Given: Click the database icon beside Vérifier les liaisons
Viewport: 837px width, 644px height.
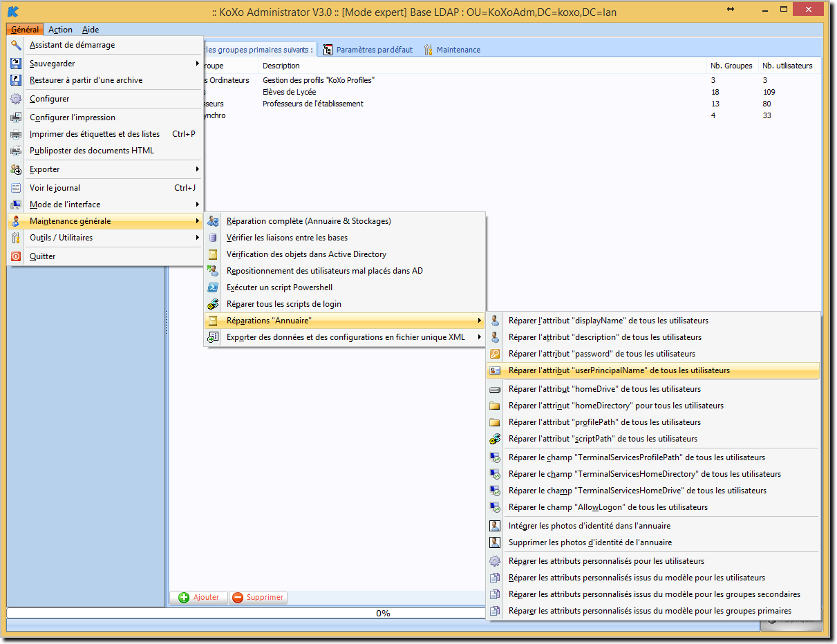Looking at the screenshot, I should pyautogui.click(x=213, y=238).
